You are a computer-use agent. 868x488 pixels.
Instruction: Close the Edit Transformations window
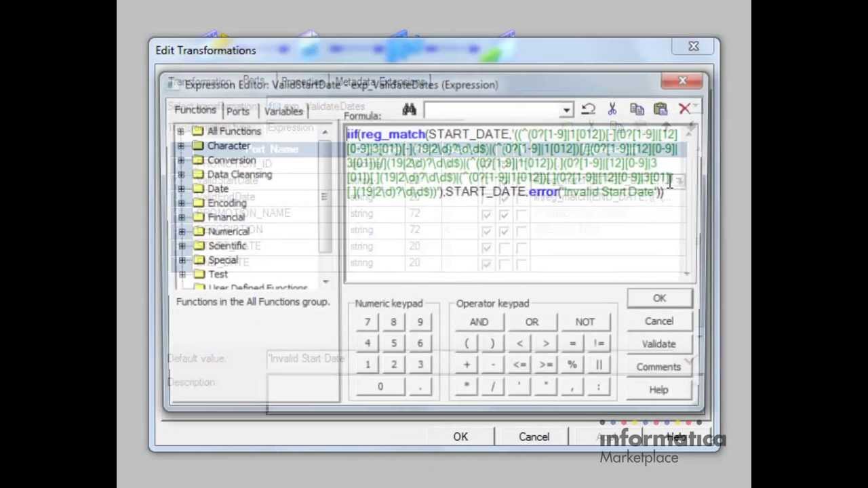[693, 46]
